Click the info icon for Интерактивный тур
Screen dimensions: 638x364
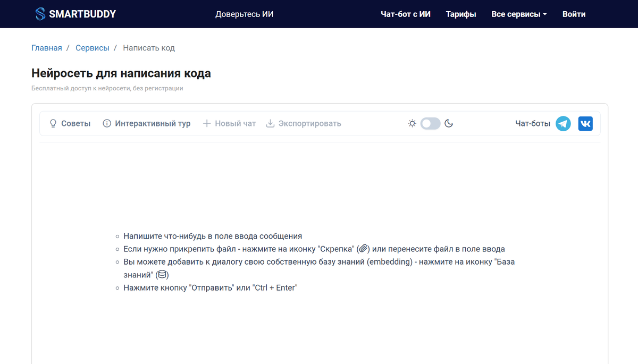tap(107, 124)
